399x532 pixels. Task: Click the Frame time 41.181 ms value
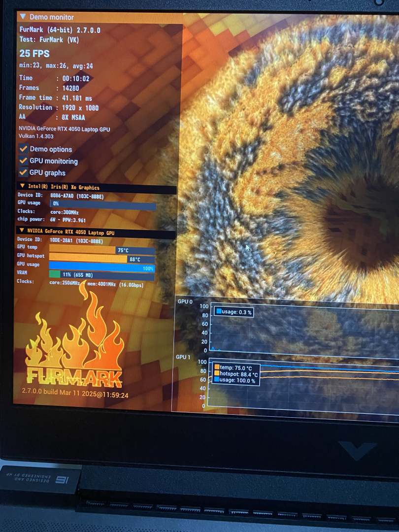click(77, 98)
